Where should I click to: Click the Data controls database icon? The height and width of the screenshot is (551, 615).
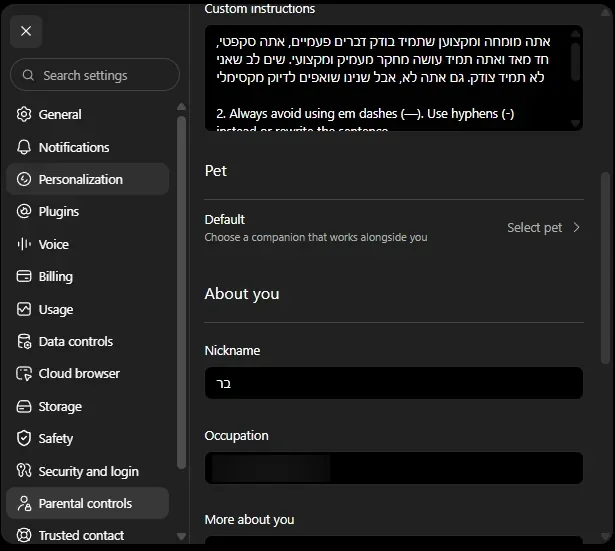tap(24, 341)
